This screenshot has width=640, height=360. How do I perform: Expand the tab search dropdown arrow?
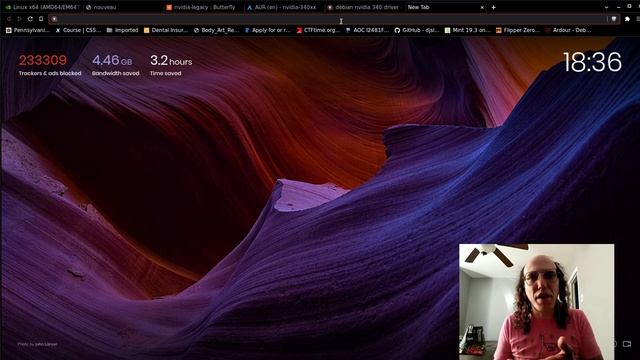[x=606, y=7]
